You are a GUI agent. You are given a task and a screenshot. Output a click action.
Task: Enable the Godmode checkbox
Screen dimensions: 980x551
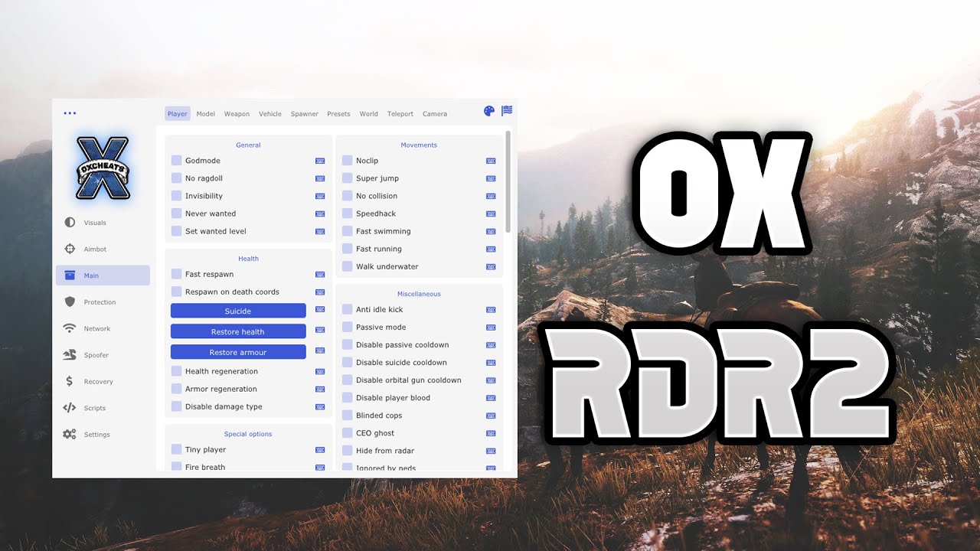pyautogui.click(x=176, y=161)
